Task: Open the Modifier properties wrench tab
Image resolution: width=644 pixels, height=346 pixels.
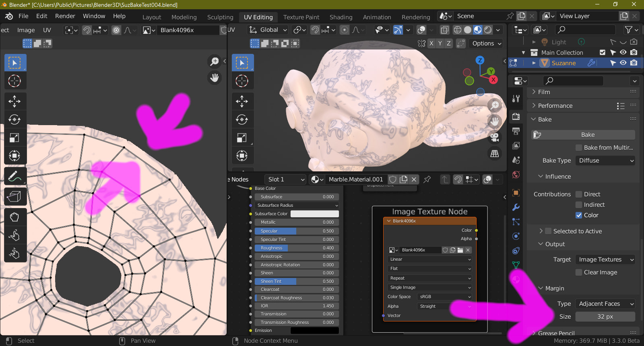Action: tap(516, 207)
